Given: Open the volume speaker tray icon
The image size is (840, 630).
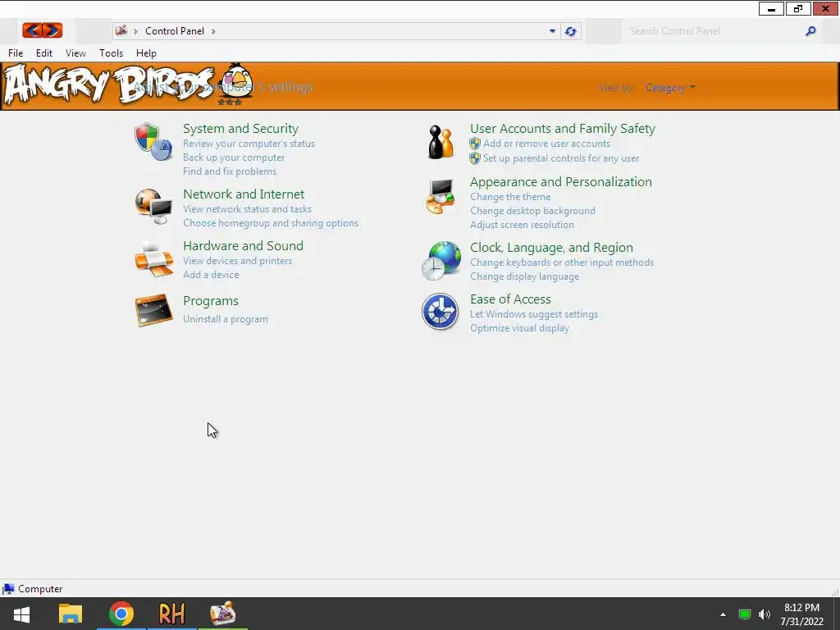Looking at the screenshot, I should coord(764,614).
